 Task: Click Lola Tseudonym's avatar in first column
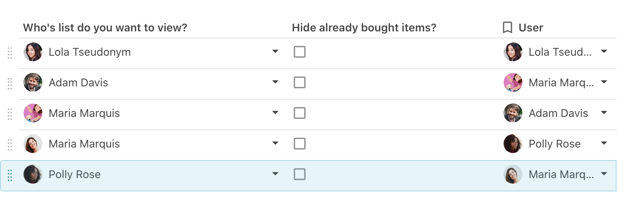[x=33, y=52]
